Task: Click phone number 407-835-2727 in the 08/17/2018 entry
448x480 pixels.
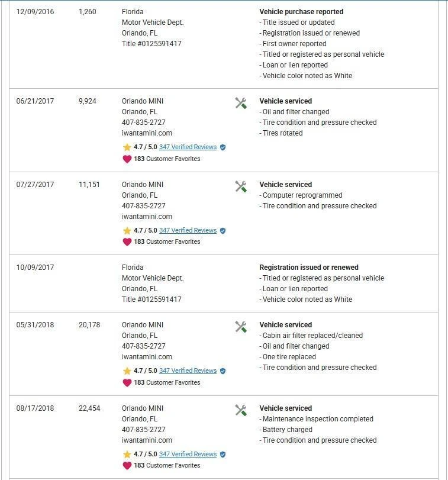Action: 143,430
